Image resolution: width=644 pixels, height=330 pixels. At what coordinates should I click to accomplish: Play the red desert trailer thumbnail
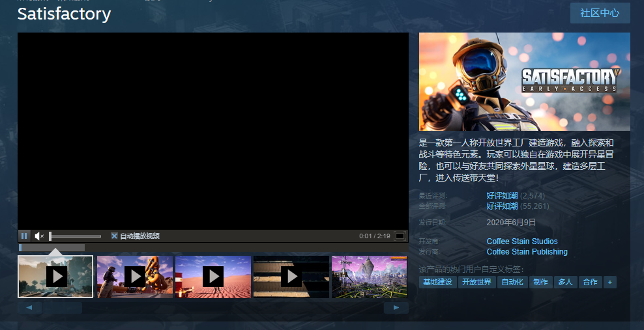point(213,277)
